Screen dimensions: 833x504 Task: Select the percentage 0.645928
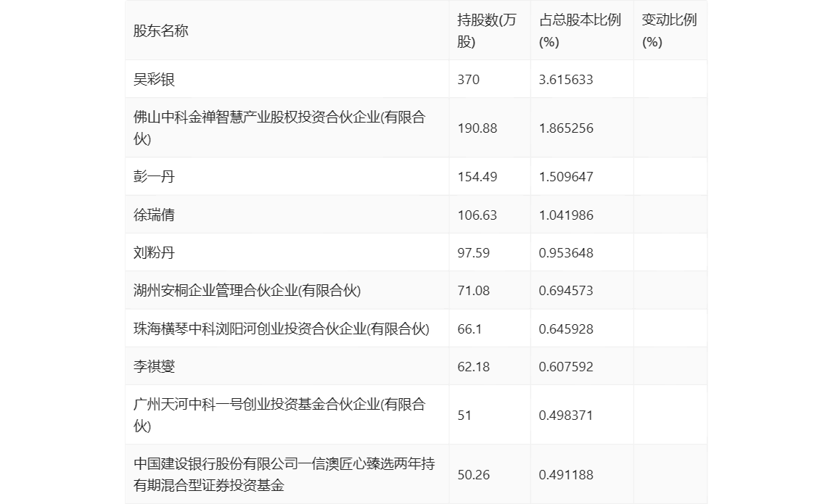tap(566, 329)
